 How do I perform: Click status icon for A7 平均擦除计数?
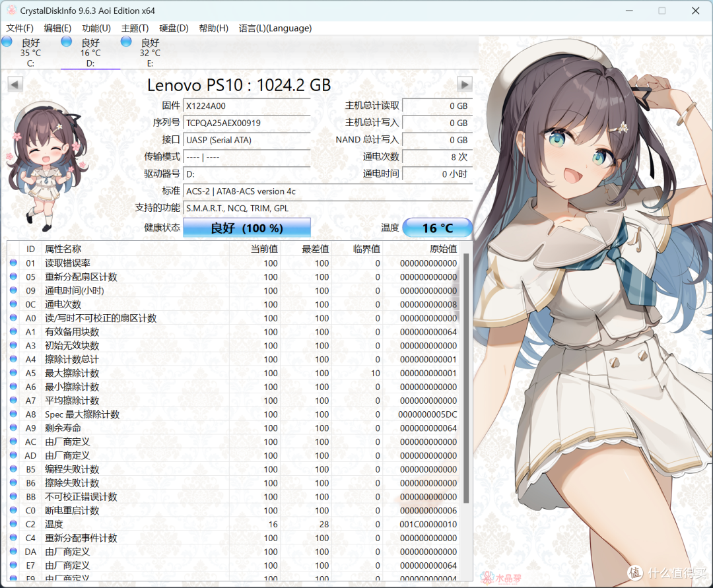click(13, 400)
